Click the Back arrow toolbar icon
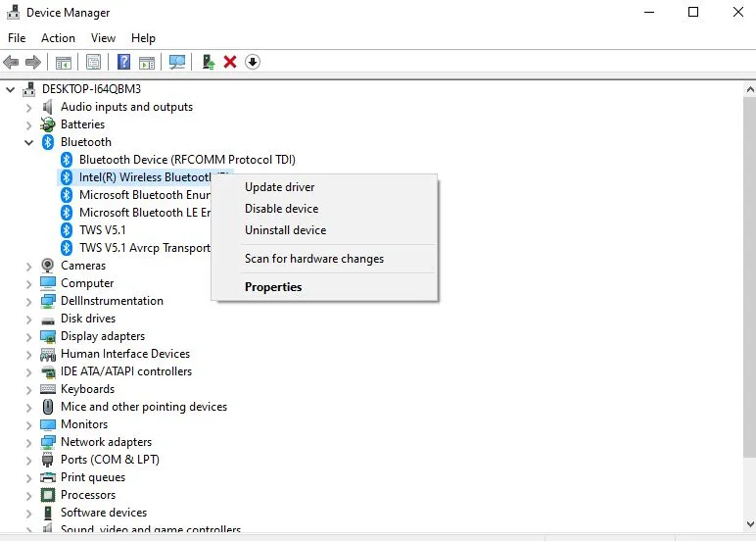Image resolution: width=756 pixels, height=541 pixels. click(x=11, y=63)
